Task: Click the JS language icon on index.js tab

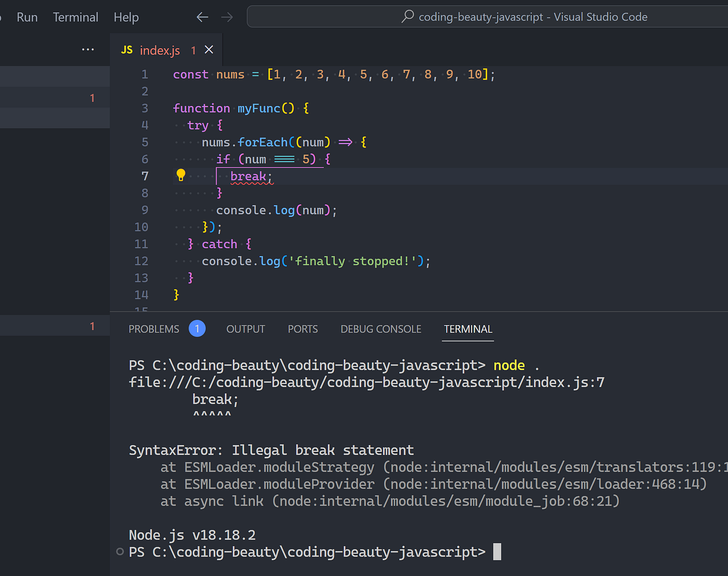Action: click(127, 49)
